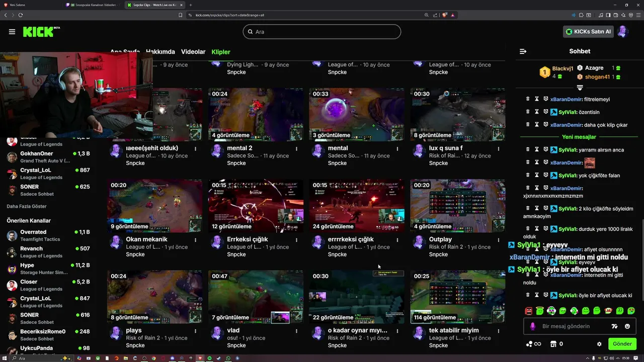Open the Hype recommended channel
644x362 pixels.
(x=48, y=268)
